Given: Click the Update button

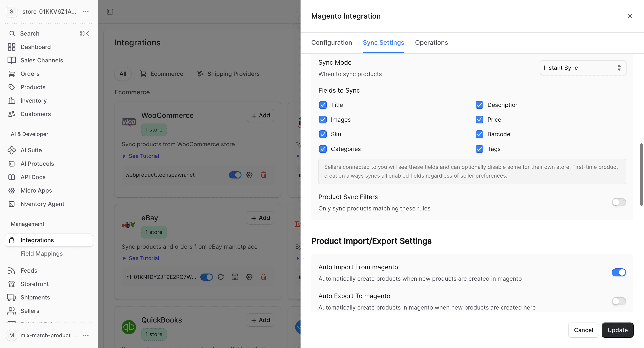Looking at the screenshot, I should pos(617,330).
